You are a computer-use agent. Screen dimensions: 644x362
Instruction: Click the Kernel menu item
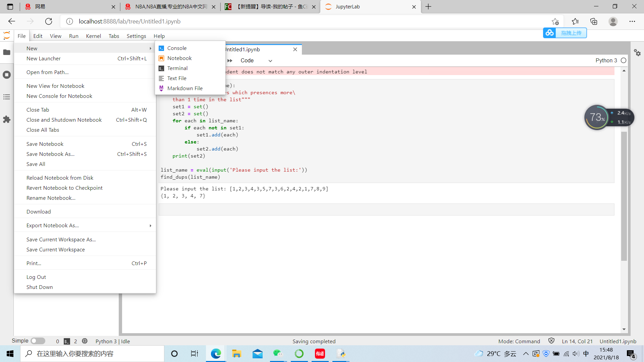(x=93, y=36)
